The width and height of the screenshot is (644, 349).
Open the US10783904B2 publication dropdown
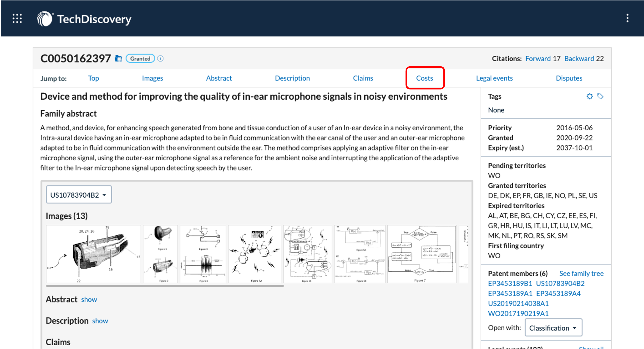tap(79, 195)
